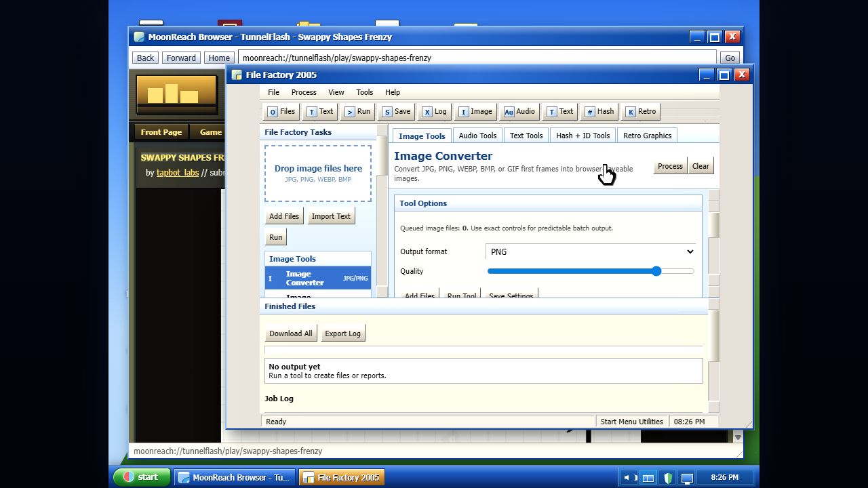Switch to the Image Tools tab
Screen dimensions: 868x488
pyautogui.click(x=422, y=136)
